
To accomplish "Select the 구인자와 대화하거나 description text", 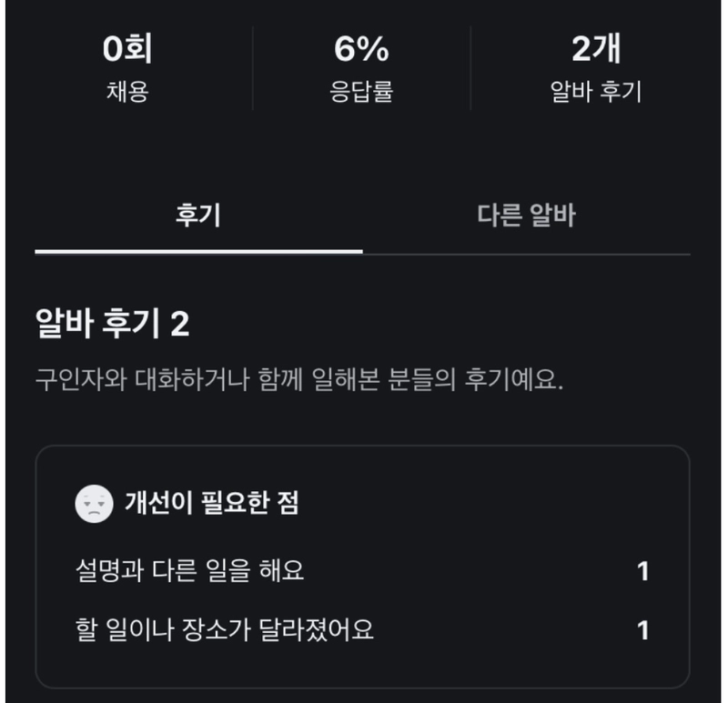I will click(299, 379).
